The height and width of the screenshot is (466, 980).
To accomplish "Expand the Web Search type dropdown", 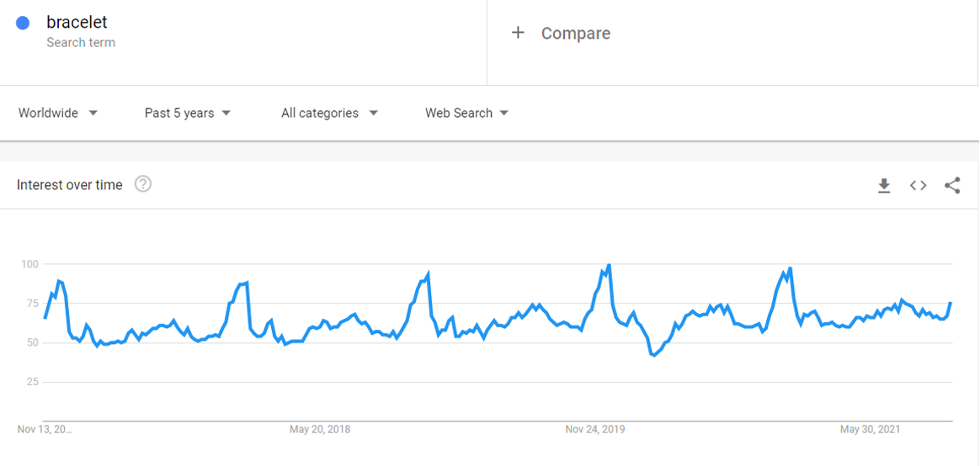I will tap(467, 113).
